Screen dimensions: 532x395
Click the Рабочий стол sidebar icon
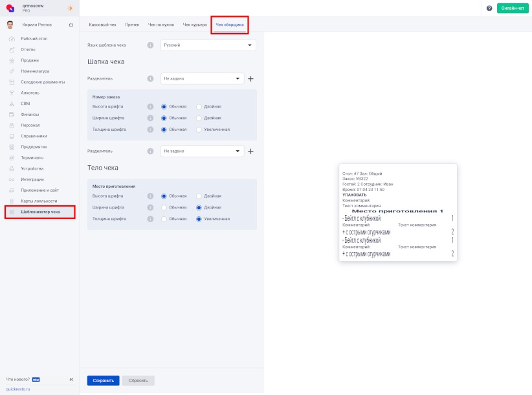(12, 39)
